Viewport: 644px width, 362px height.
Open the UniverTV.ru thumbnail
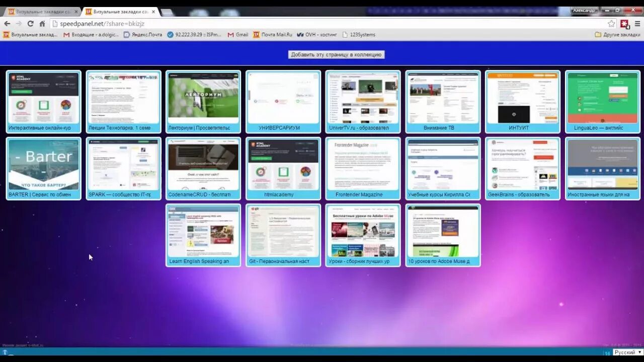point(363,102)
